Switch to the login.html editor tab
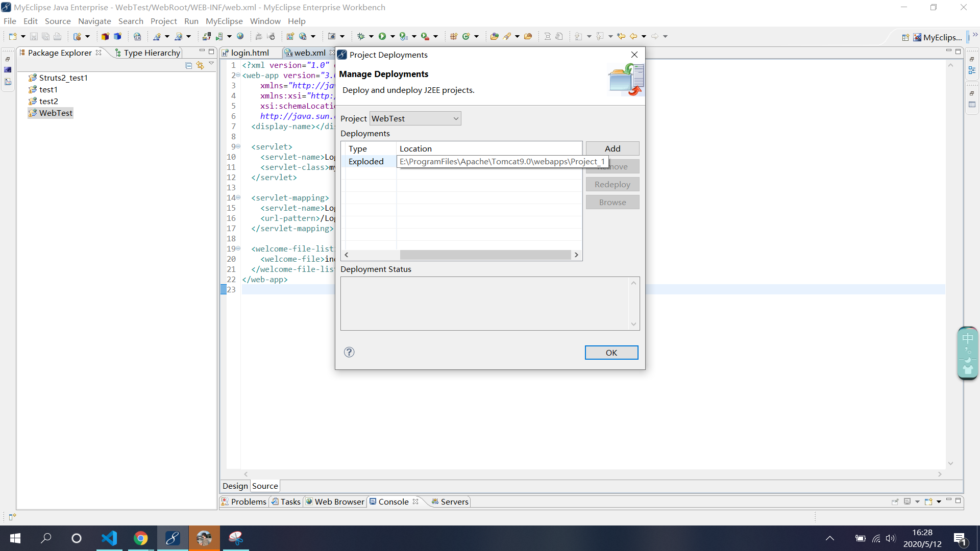980x551 pixels. pos(250,53)
